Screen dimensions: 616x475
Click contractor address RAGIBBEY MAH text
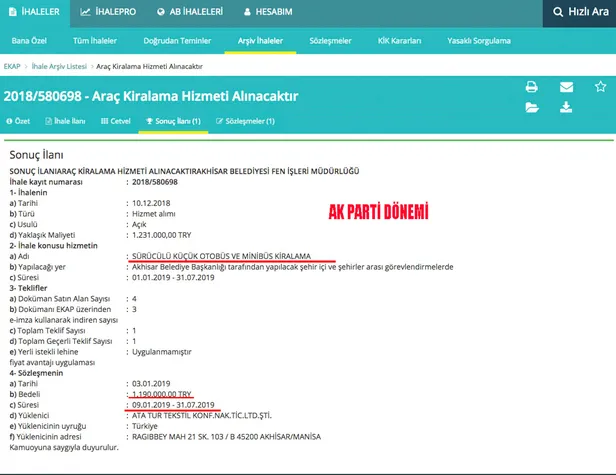pos(226,436)
